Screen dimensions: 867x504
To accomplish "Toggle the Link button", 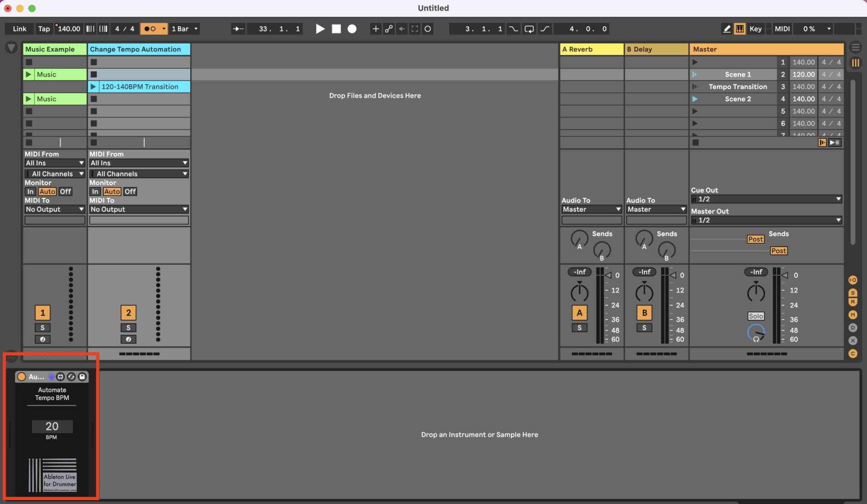I will [x=19, y=29].
